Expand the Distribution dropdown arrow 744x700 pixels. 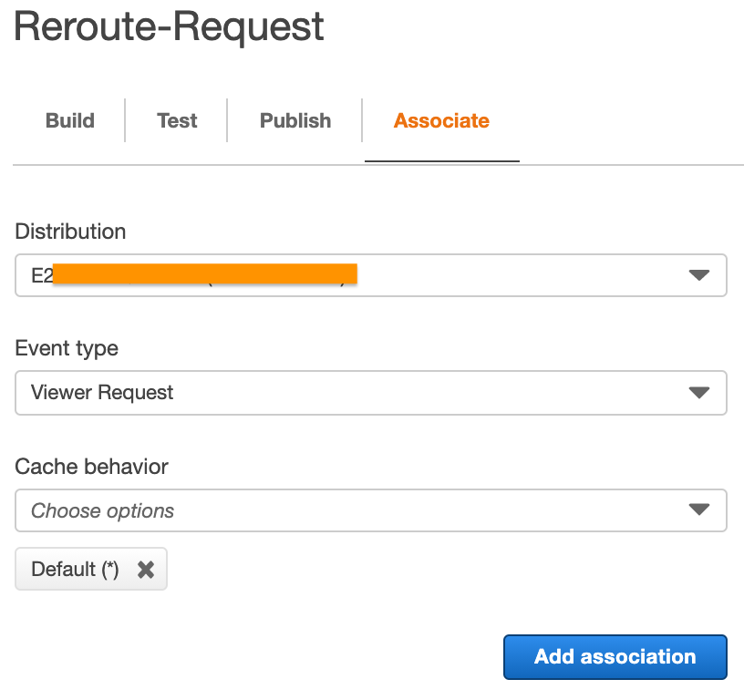tap(699, 275)
